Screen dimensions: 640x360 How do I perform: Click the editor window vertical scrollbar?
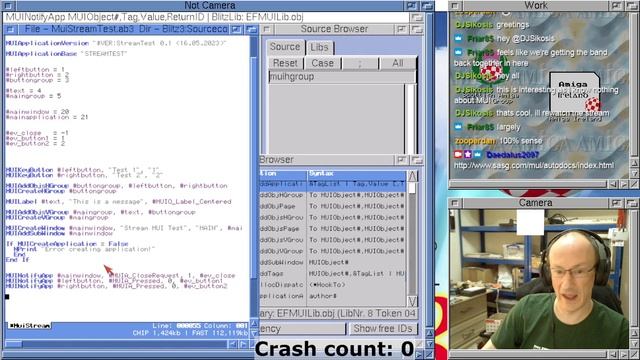(254, 176)
